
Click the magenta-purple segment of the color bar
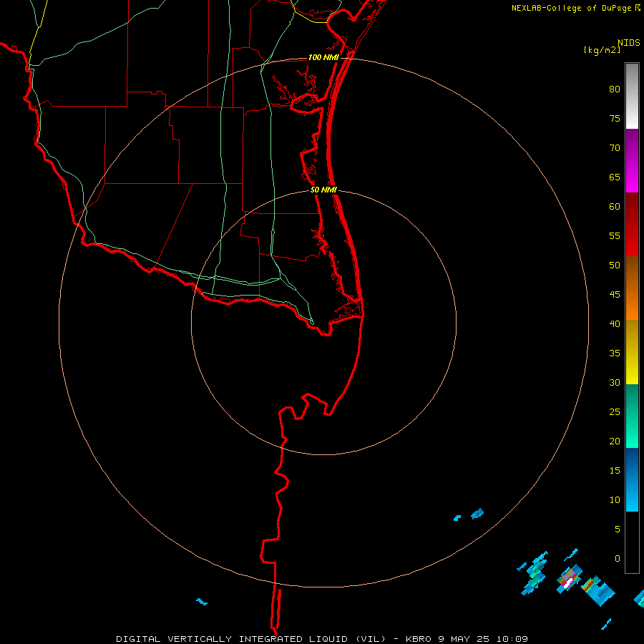click(x=632, y=160)
